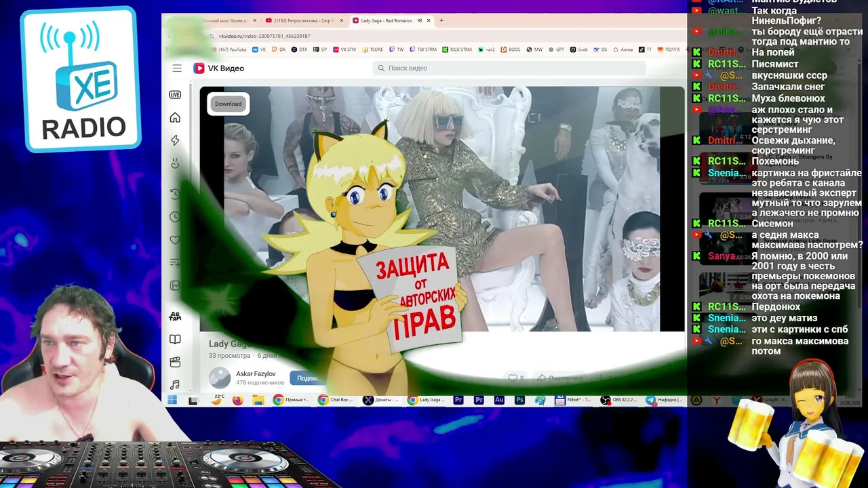Go to VK Video home page
Screen dimensions: 868x488
[175, 118]
